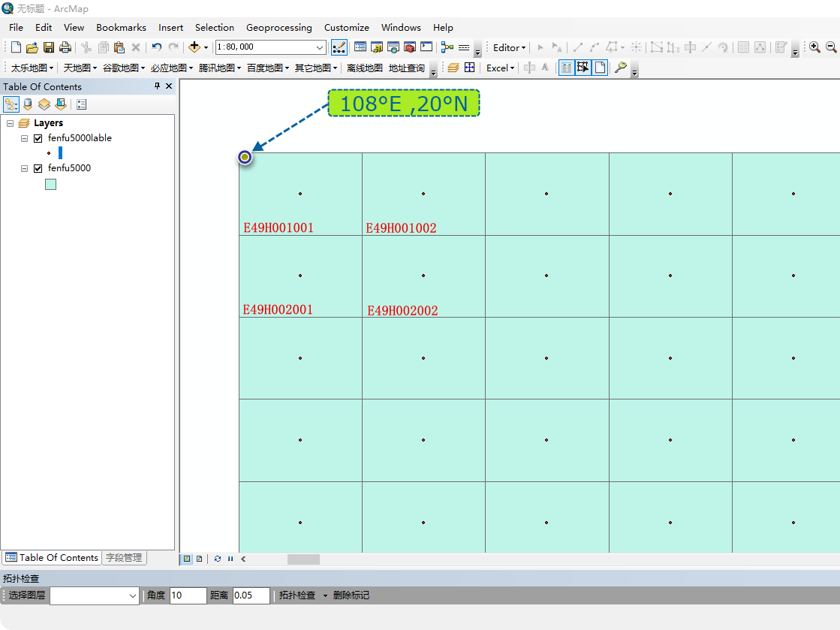
Task: Refresh the map view
Action: [218, 559]
